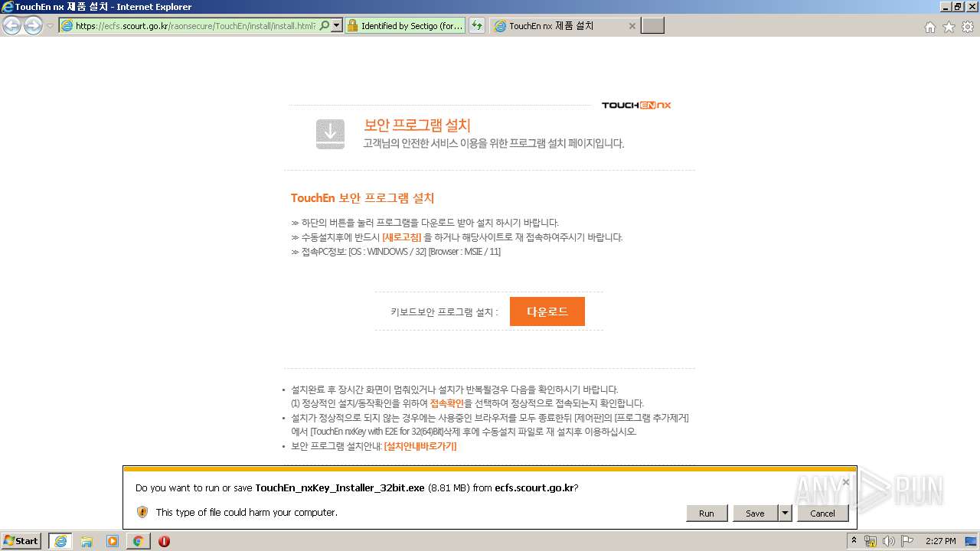Click the download arrow install icon
Viewport: 980px width, 551px height.
point(330,134)
